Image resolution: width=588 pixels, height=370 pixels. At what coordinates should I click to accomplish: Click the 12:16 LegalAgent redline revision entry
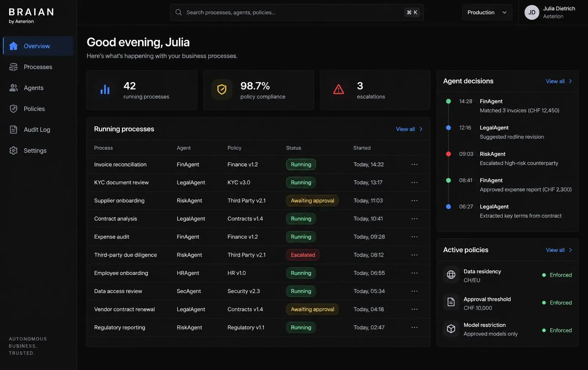[508, 132]
